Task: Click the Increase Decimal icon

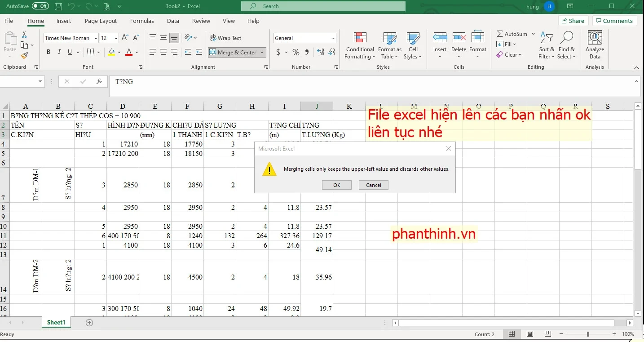Action: [x=321, y=52]
